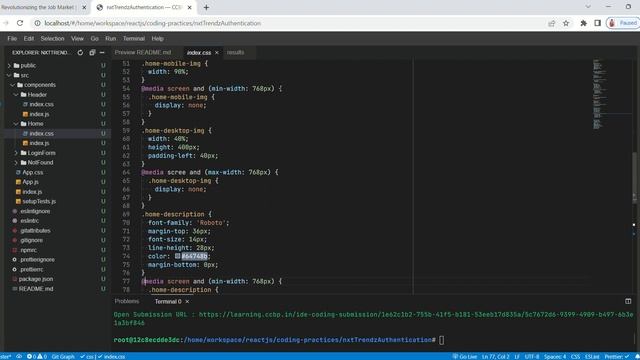Click the UTF-8 encoding indicator
Image resolution: width=640 pixels, height=360 pixels.
[x=532, y=357]
